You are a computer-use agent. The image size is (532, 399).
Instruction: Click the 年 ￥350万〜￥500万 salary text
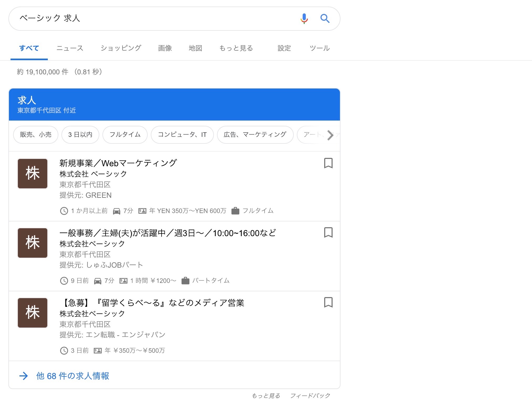click(x=135, y=351)
